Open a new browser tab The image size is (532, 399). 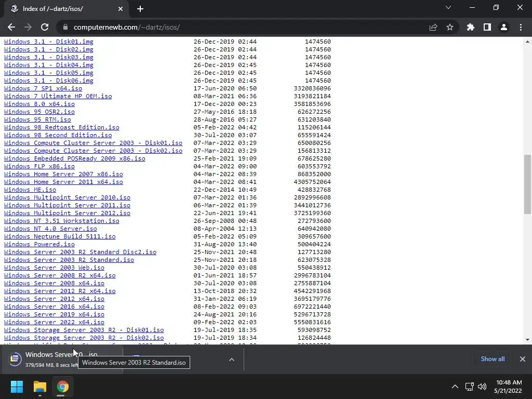coord(140,9)
